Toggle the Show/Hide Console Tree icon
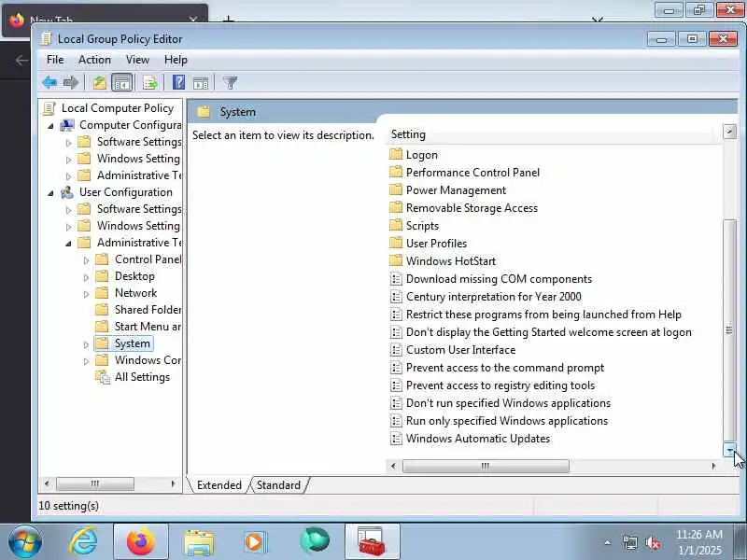747x560 pixels. coord(121,83)
